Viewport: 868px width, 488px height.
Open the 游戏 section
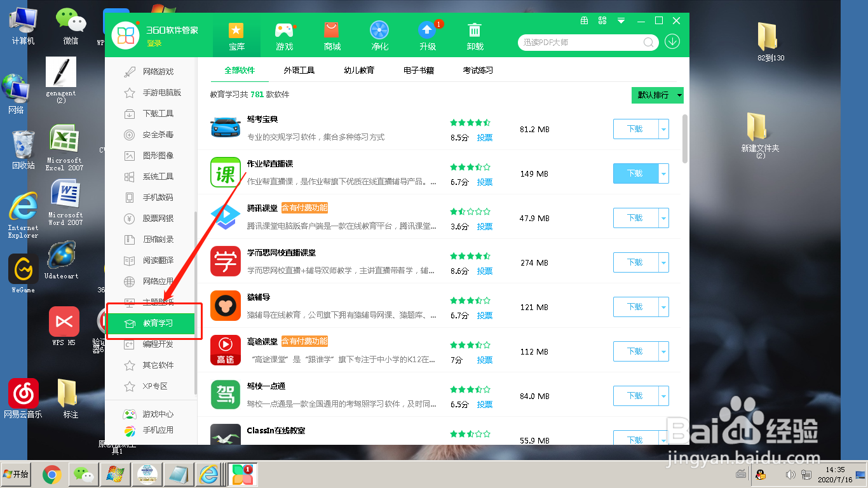click(x=283, y=35)
